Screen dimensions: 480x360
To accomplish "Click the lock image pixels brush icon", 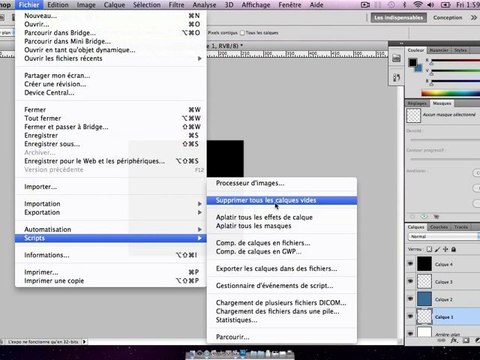I will tap(437, 249).
